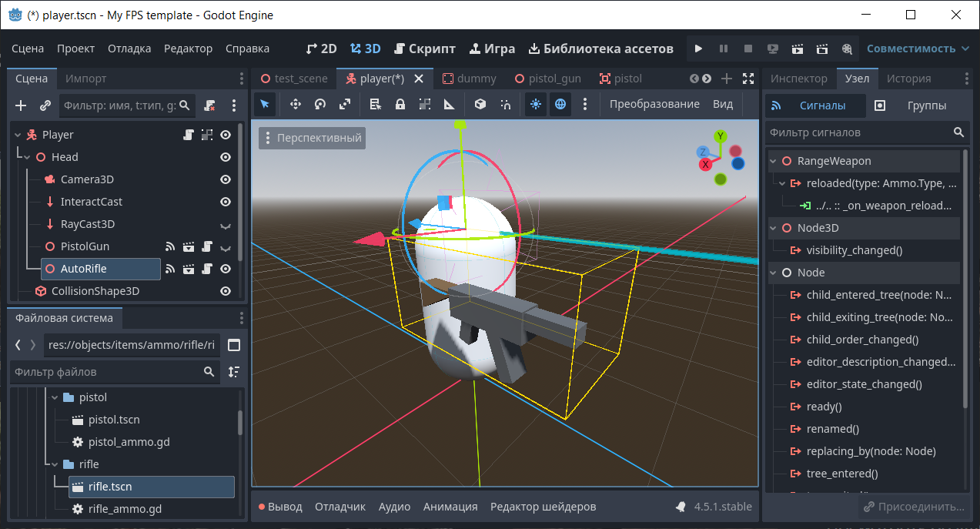Select the Move mode tool
Screen dimensions: 980x529
295,104
